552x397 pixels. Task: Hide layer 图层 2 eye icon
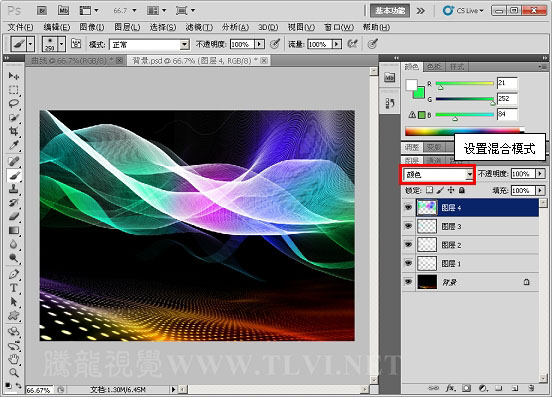point(408,245)
